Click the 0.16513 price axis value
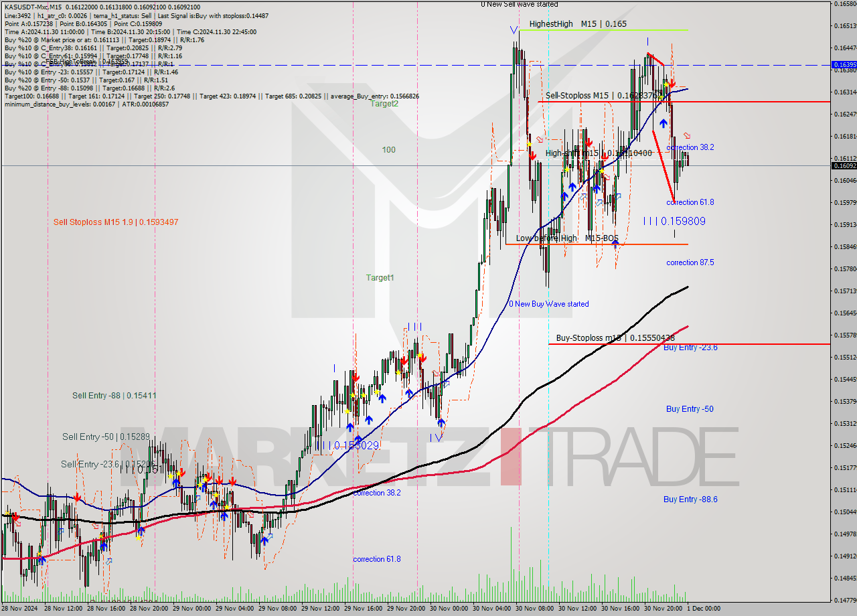The height and width of the screenshot is (616, 857). click(844, 25)
